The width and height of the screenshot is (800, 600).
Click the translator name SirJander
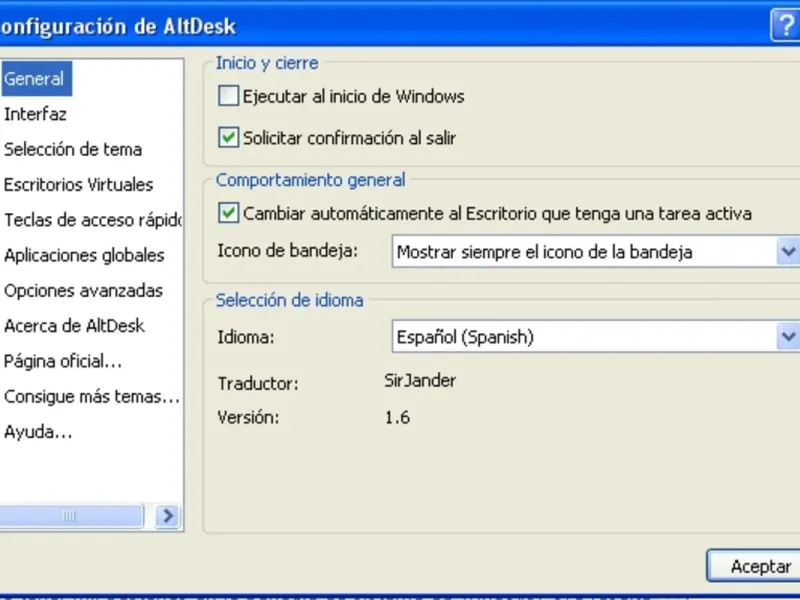420,381
